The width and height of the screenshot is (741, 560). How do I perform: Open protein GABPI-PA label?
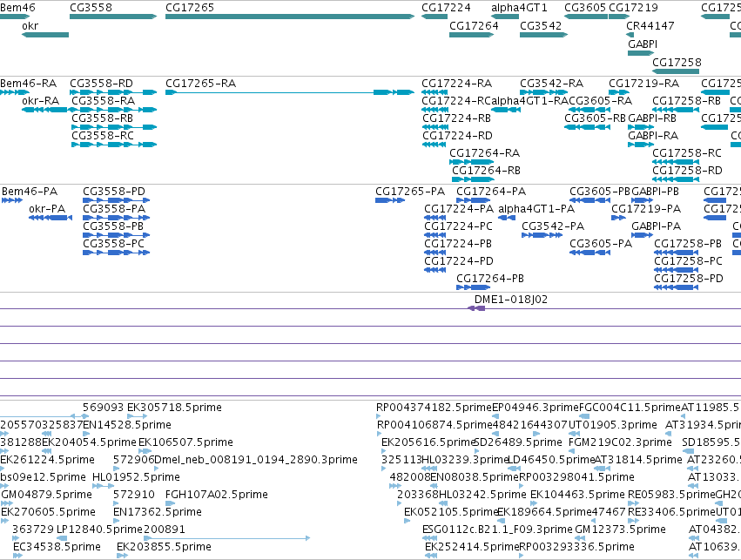point(657,226)
